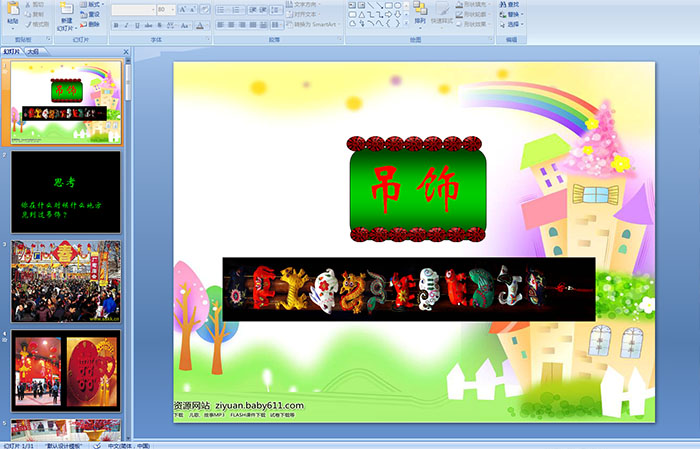This screenshot has height=449, width=700.
Task: Toggle Italic formatting
Action: [126, 25]
